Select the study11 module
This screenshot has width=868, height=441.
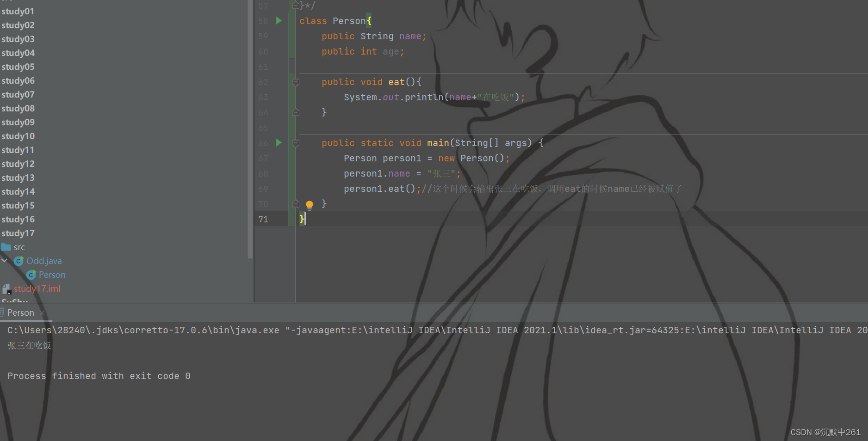[x=18, y=150]
